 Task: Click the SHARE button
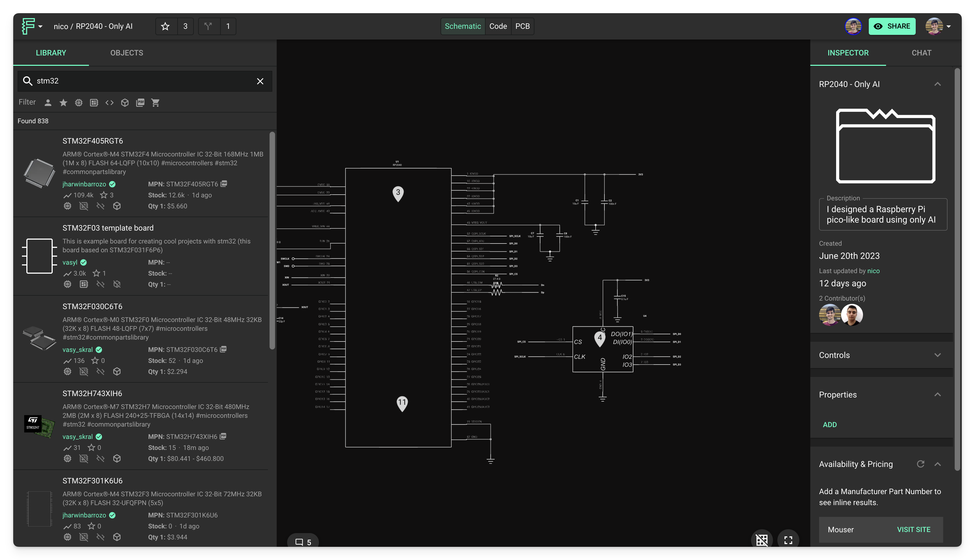pos(892,26)
